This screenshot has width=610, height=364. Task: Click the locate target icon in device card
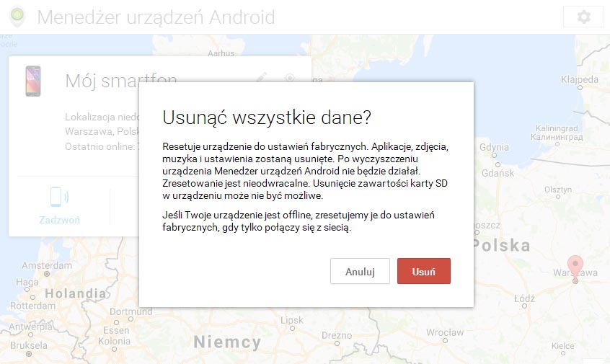289,77
